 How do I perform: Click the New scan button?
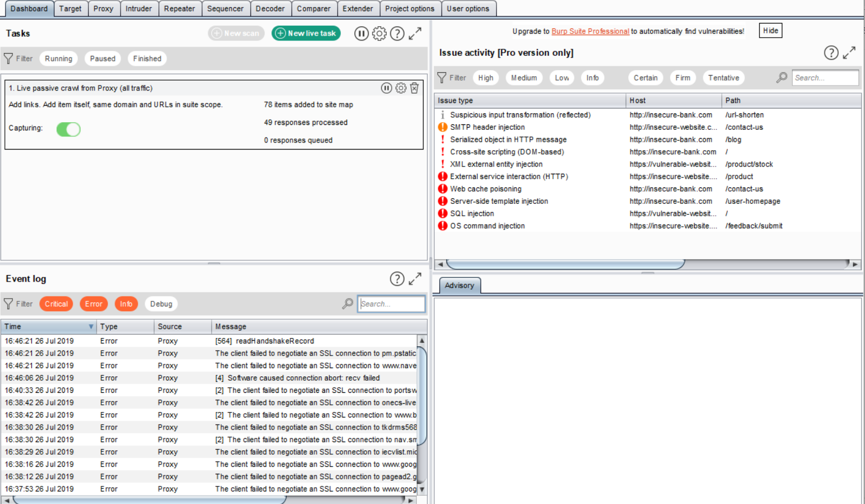(x=236, y=33)
